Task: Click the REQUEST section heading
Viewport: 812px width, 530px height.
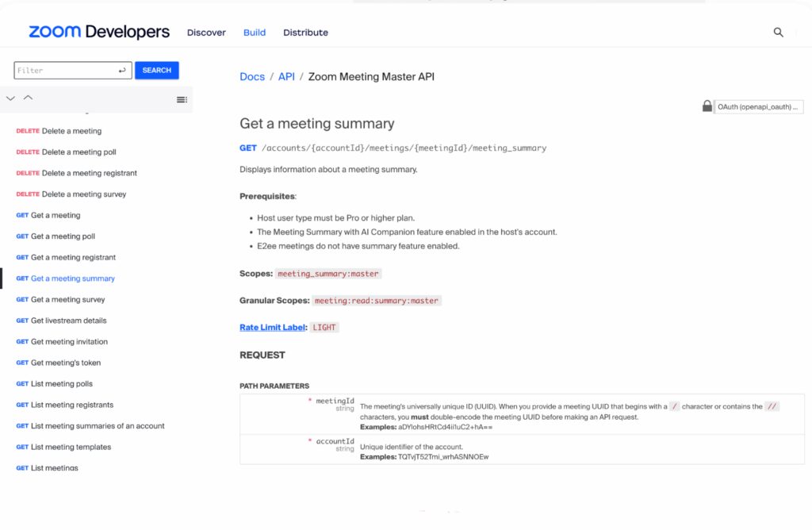Action: [x=262, y=355]
